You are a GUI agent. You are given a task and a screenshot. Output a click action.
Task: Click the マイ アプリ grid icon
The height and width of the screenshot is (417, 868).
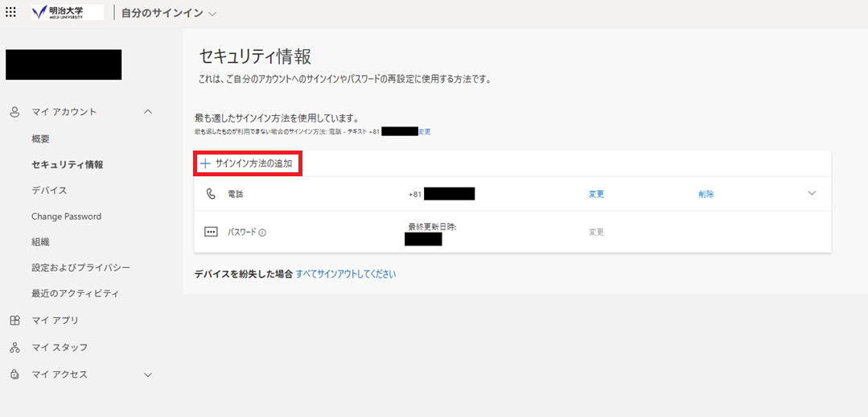click(14, 320)
